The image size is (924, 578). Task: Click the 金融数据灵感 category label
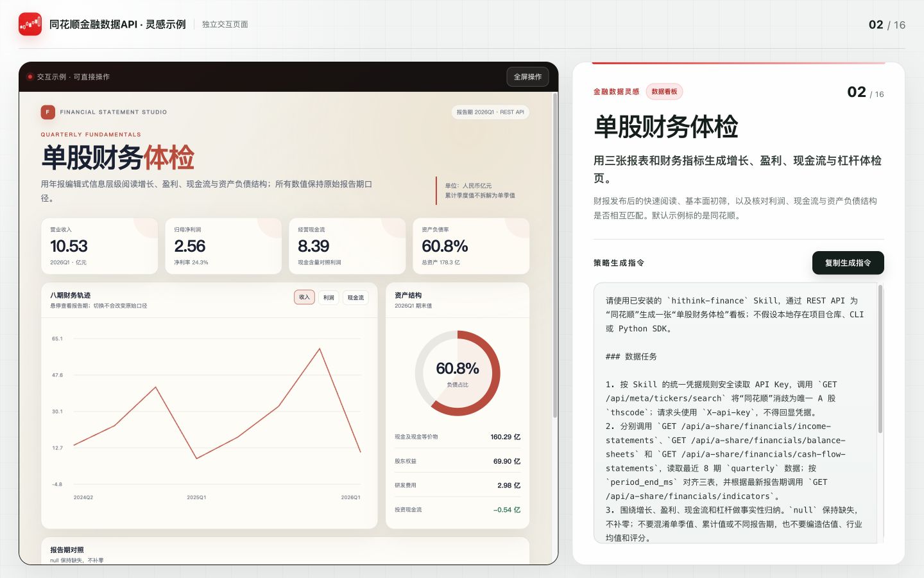click(x=616, y=92)
